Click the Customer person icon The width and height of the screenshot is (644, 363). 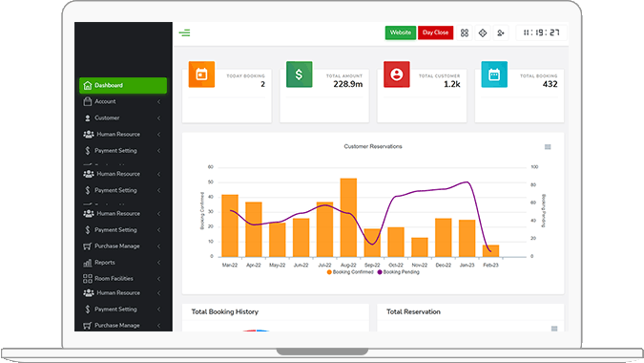[x=87, y=118]
